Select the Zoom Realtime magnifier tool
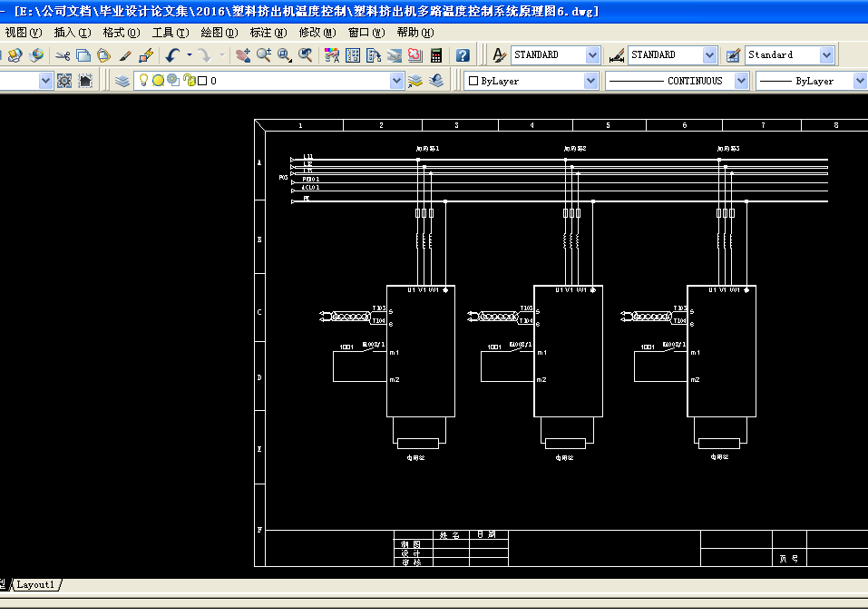Viewport: 868px width, 616px height. click(264, 55)
